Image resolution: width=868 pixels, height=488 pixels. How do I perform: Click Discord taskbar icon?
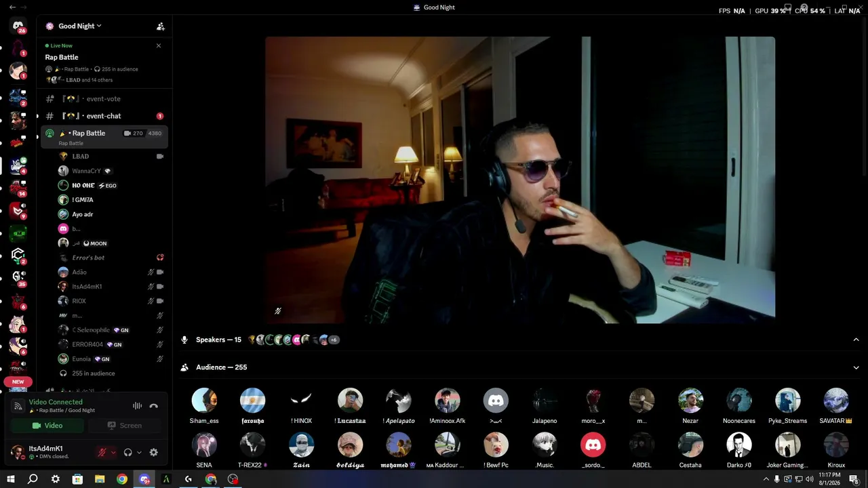tap(144, 479)
